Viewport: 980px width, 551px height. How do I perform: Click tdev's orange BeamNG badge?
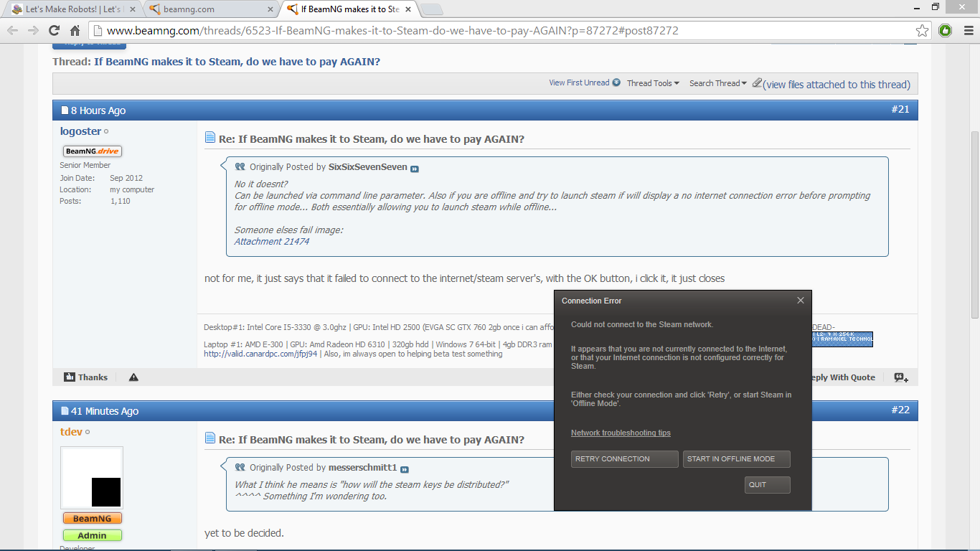pos(93,518)
